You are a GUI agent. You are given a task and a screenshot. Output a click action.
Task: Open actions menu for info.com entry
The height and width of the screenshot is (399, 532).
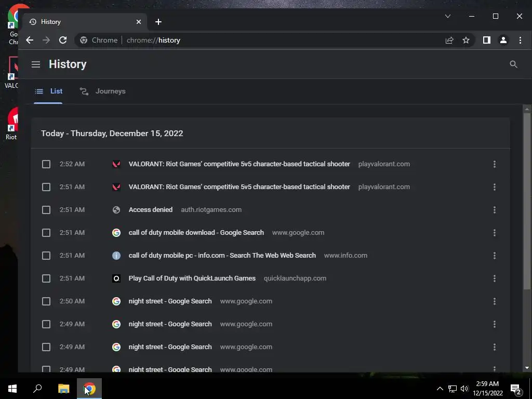click(495, 256)
